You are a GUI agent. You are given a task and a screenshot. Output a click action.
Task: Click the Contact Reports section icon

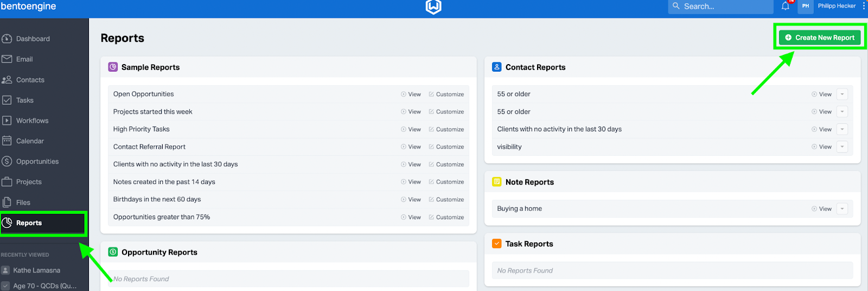click(496, 67)
